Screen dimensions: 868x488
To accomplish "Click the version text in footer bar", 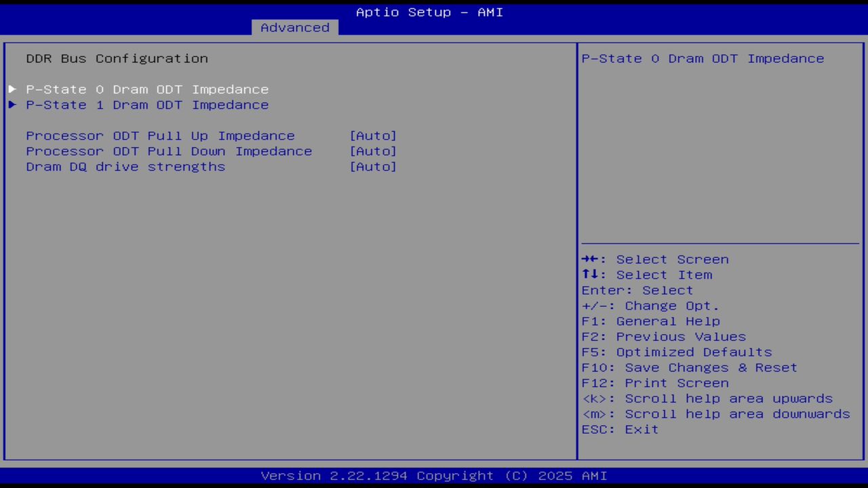I will click(x=429, y=475).
